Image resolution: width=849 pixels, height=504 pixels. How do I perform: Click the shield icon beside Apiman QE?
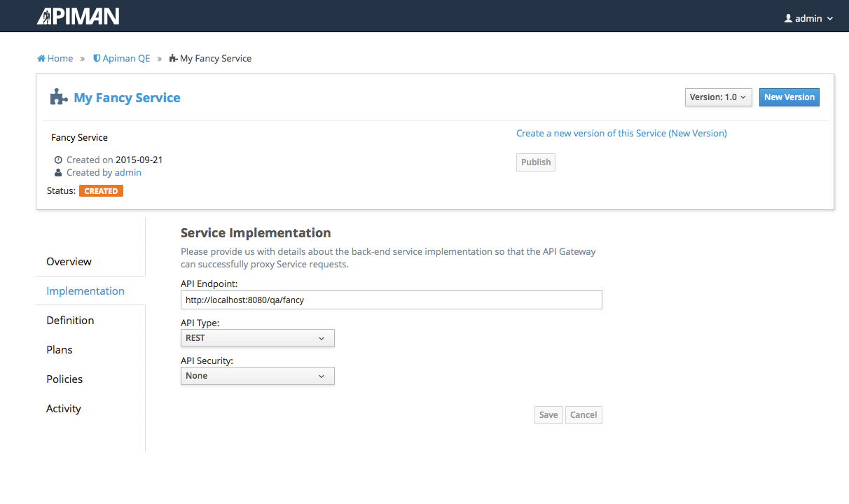[x=97, y=59]
